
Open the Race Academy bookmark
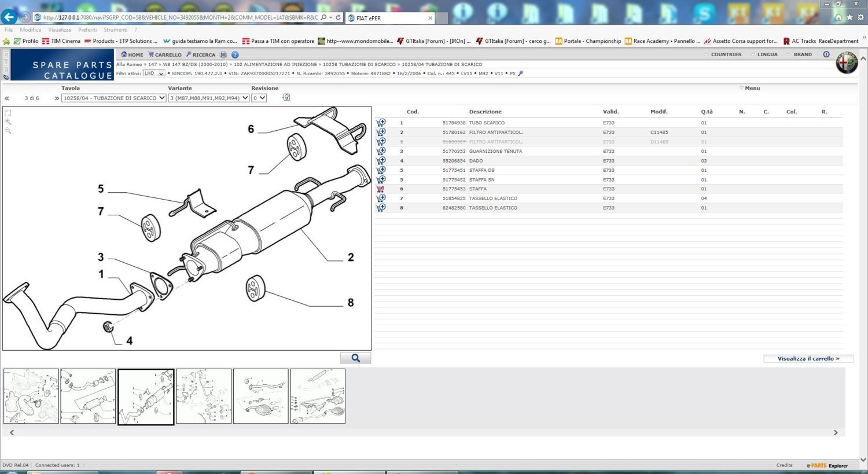(663, 41)
